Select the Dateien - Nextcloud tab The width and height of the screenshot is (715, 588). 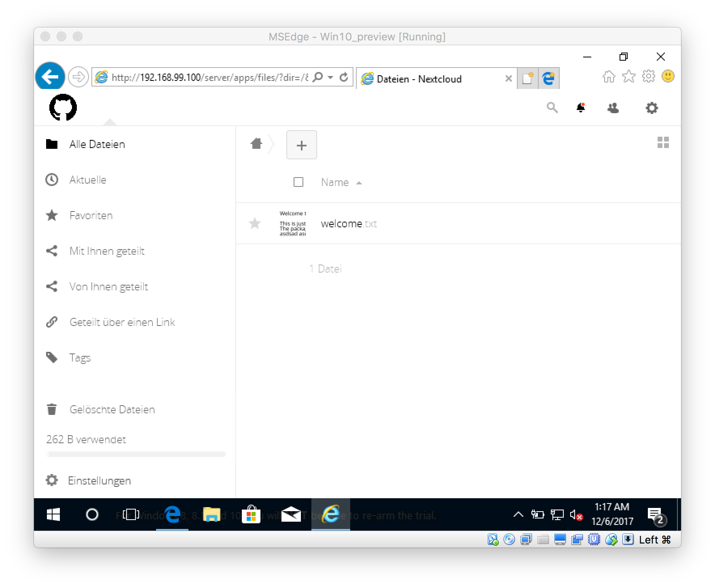[x=437, y=78]
